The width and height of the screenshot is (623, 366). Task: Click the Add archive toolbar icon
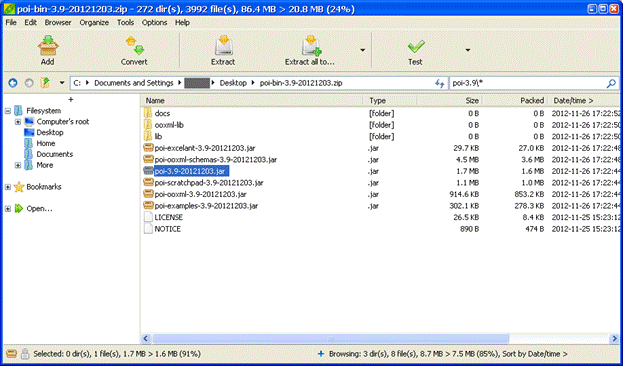[48, 45]
